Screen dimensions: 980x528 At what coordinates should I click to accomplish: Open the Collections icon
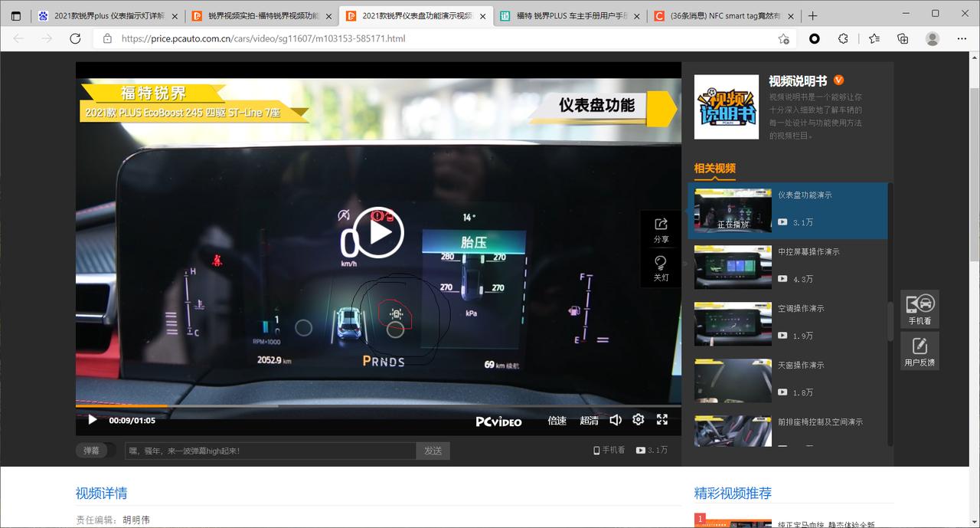903,38
